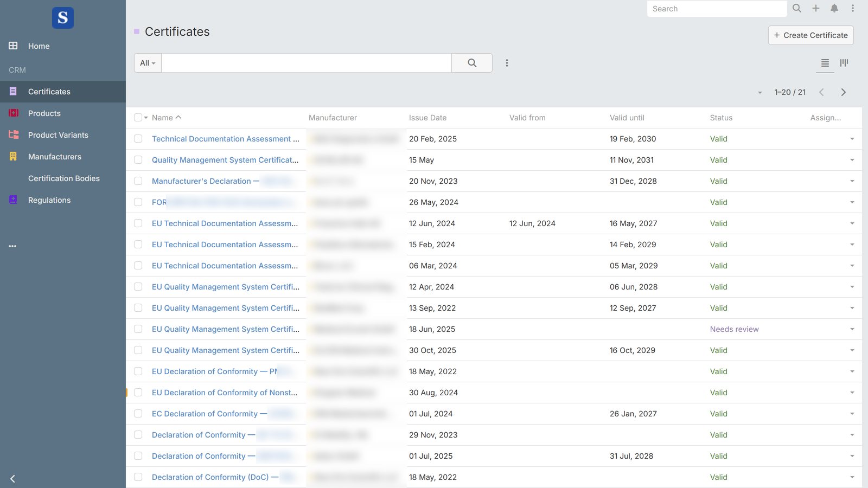This screenshot has height=488, width=868.
Task: Open Technical Documentation Assessment certificate link
Action: pos(225,139)
